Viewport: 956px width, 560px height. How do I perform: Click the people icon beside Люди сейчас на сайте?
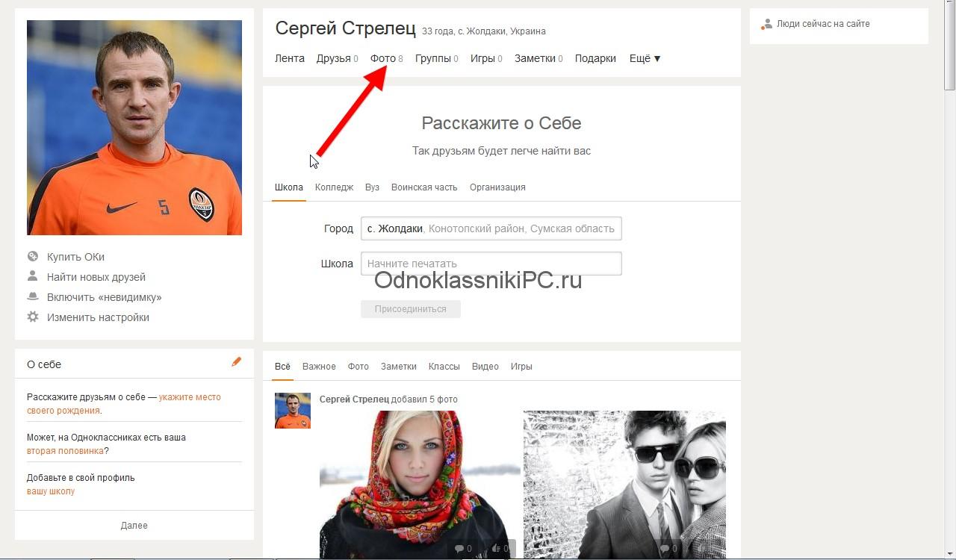[x=766, y=25]
